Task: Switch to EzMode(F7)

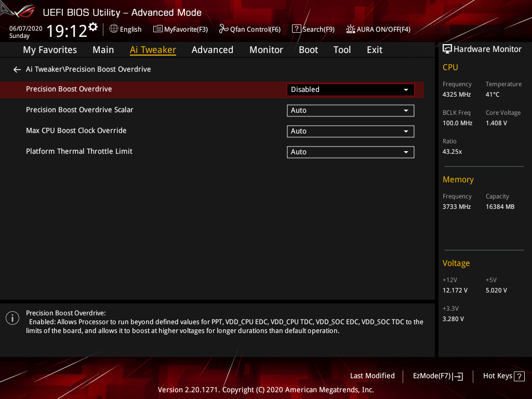Action: [438, 376]
